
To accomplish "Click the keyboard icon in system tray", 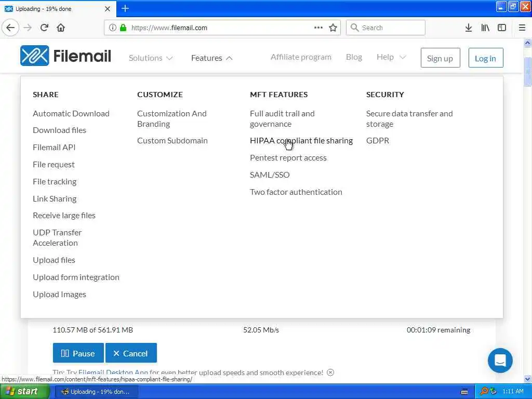I will pyautogui.click(x=464, y=392).
